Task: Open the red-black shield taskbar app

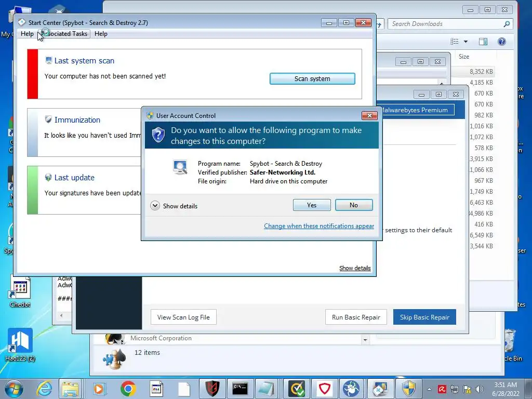Action: pos(212,389)
